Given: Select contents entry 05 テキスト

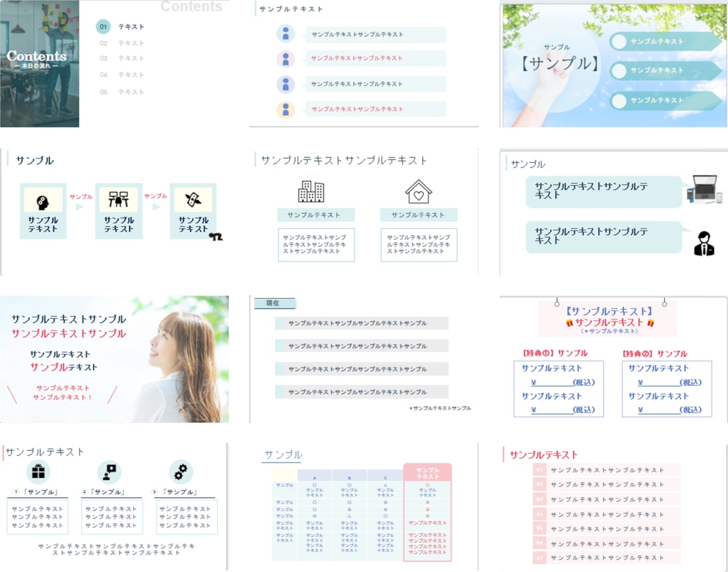Looking at the screenshot, I should coord(122,92).
